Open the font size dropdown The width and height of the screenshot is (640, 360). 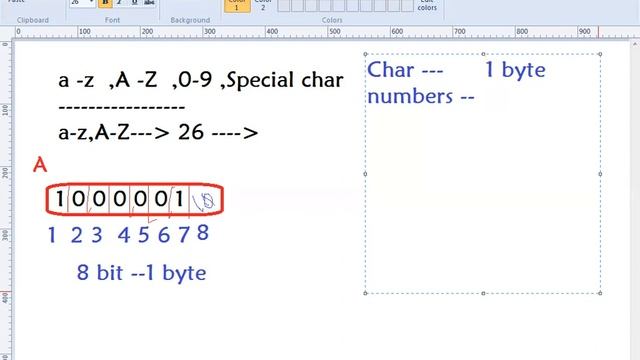click(91, 3)
